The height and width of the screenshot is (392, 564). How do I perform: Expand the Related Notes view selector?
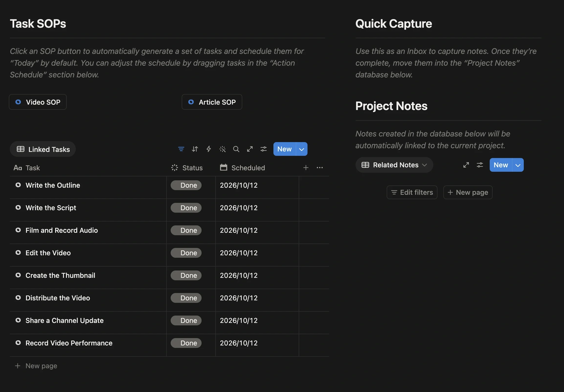[394, 165]
